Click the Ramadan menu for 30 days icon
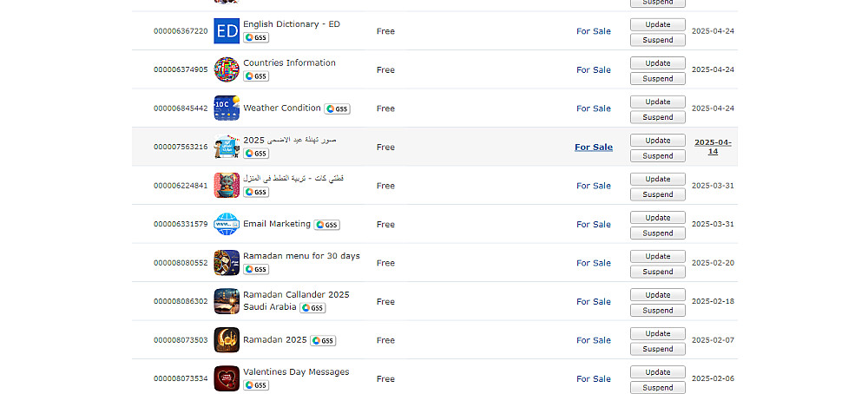 click(227, 263)
